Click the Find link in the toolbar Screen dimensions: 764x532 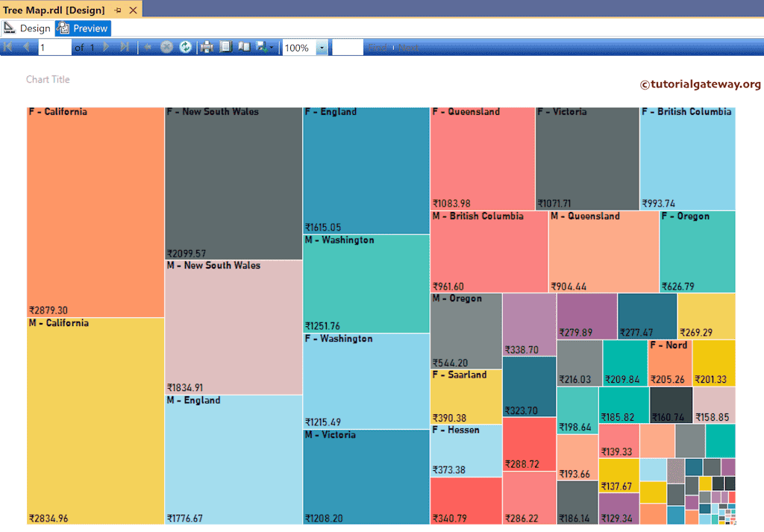tap(378, 46)
